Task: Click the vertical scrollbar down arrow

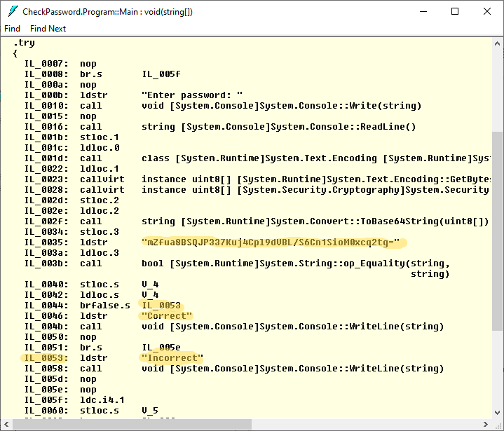Action: click(497, 412)
